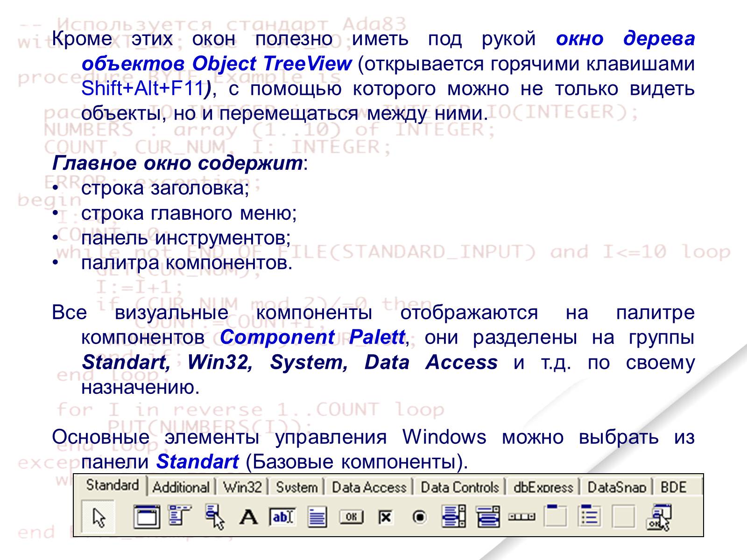Open the Data Access palette tab
The width and height of the screenshot is (747, 560).
pos(369,488)
